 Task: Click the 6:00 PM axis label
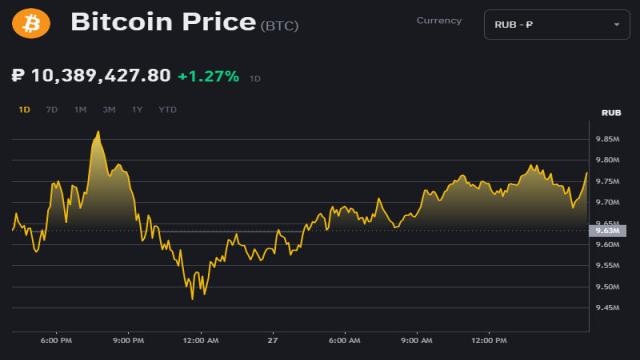(56, 340)
